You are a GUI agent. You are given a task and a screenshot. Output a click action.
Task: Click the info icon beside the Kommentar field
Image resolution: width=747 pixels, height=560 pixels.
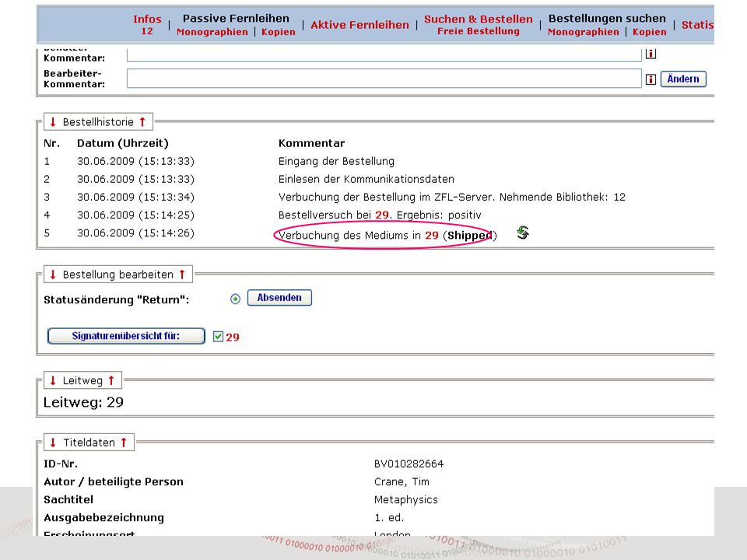(651, 54)
